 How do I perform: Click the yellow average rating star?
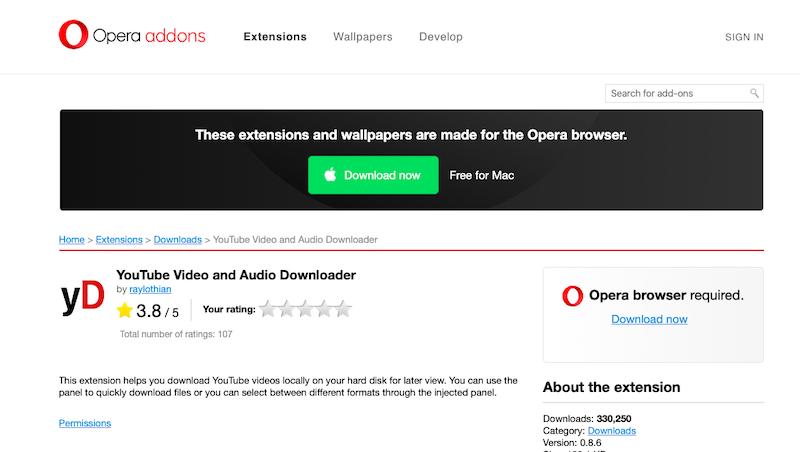coord(125,310)
